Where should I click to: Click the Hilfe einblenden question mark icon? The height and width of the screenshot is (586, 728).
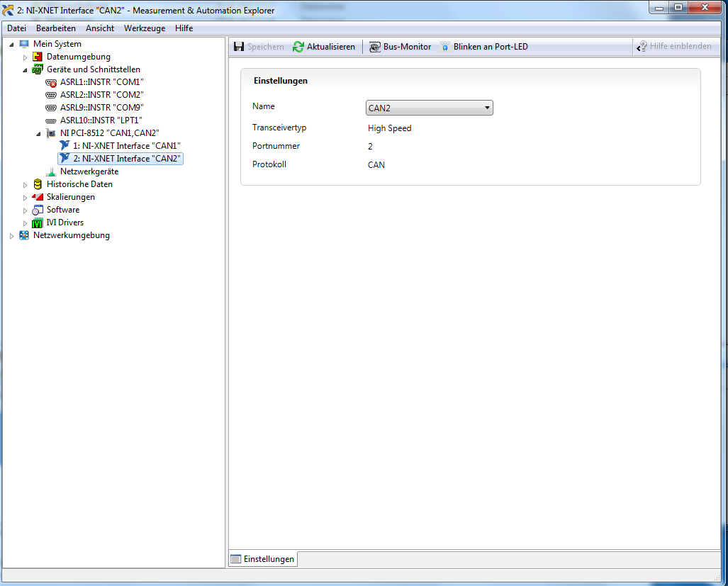pos(642,46)
